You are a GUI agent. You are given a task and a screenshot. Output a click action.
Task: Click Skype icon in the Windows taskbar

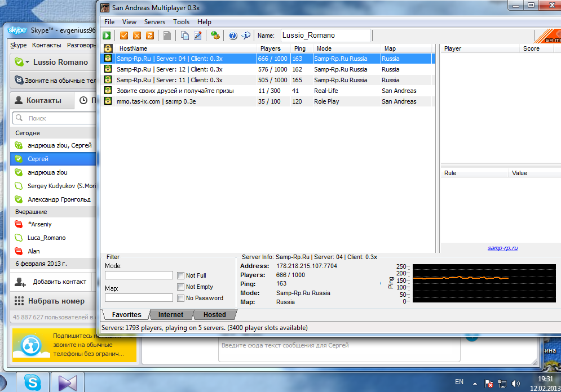(33, 382)
